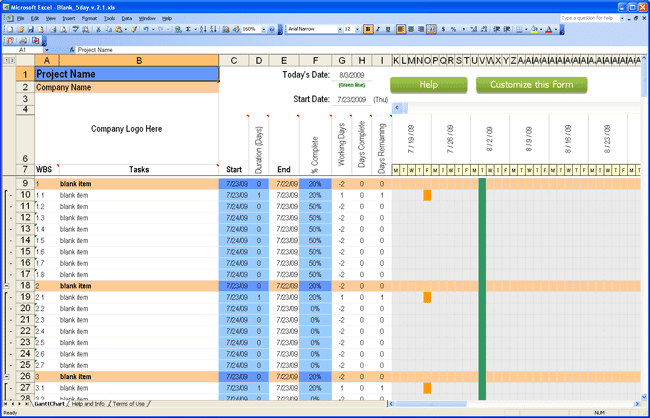
Task: Switch to Terms of Use sheet tab
Action: [x=129, y=404]
